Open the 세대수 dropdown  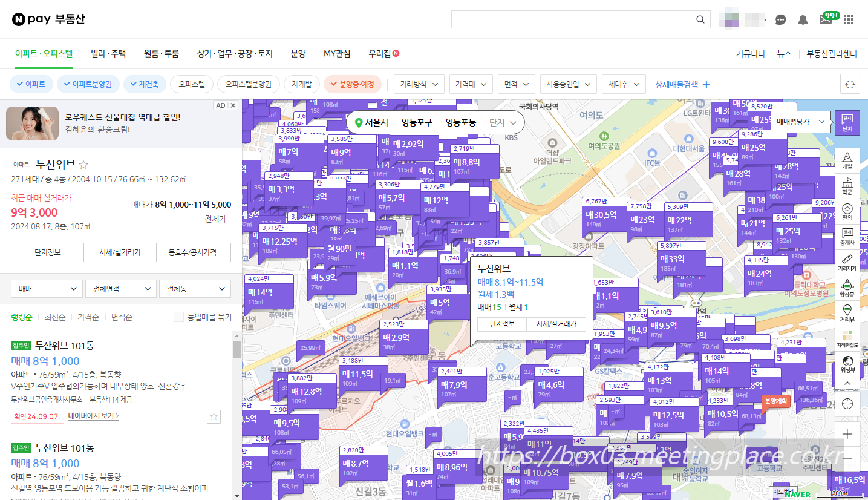pyautogui.click(x=624, y=85)
